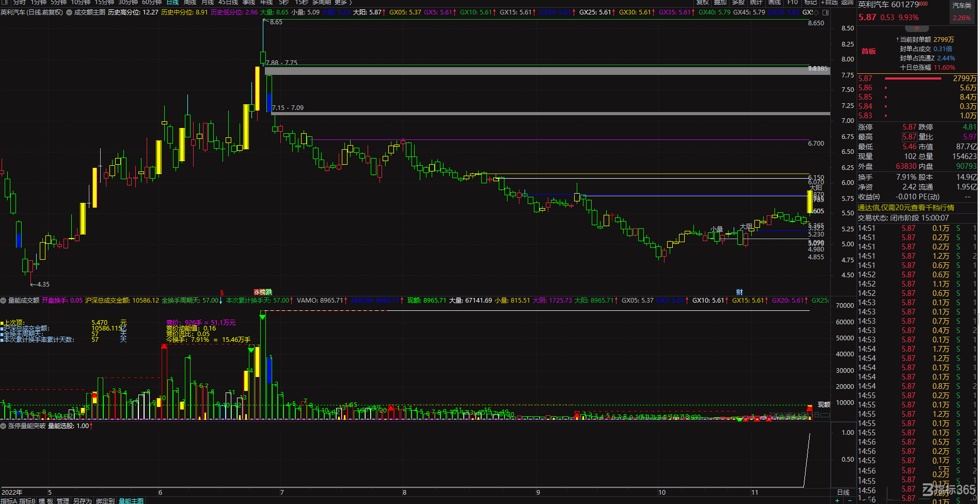980x504 pixels.
Task: Select the 1分钟 period
Action: pyautogui.click(x=39, y=3)
